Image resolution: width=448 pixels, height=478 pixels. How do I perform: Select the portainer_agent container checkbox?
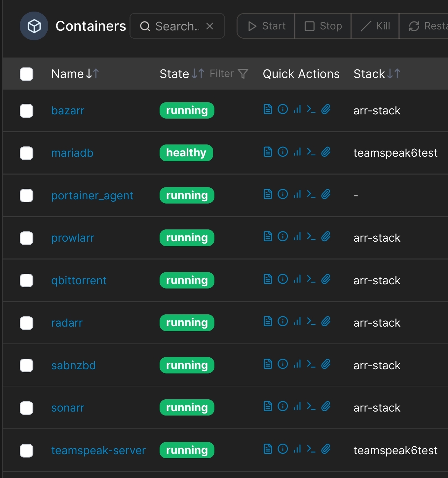pyautogui.click(x=26, y=195)
